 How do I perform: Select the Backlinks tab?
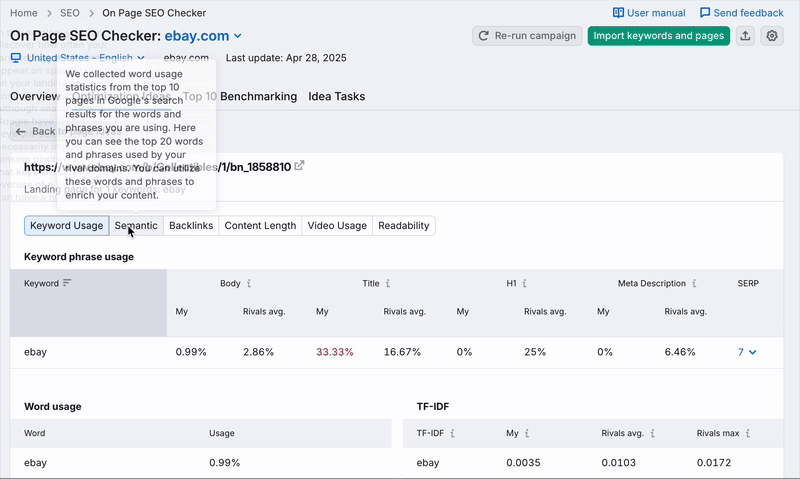point(191,226)
